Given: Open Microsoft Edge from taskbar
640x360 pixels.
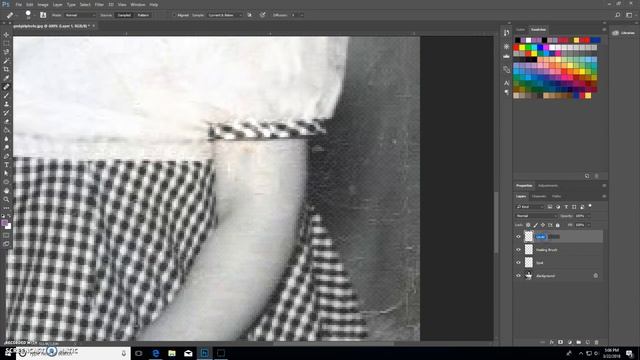Looking at the screenshot, I should 156,353.
